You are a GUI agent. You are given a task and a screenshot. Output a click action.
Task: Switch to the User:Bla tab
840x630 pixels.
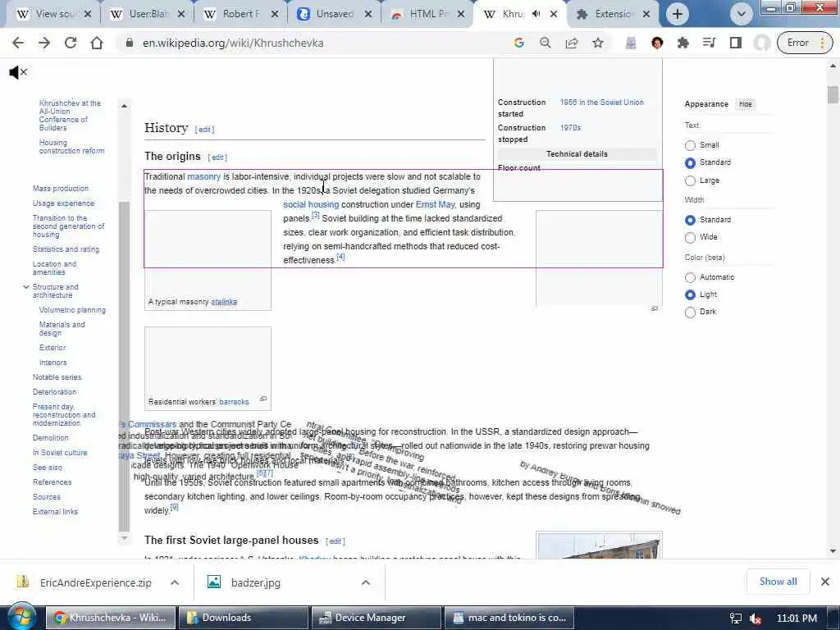point(147,14)
